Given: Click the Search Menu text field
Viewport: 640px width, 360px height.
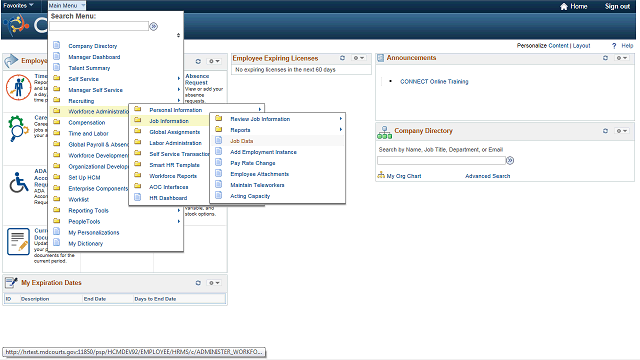Looking at the screenshot, I should point(99,26).
